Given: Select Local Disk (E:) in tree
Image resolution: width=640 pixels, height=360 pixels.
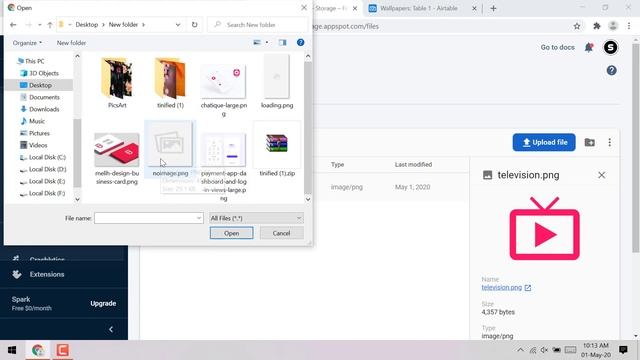Looking at the screenshot, I should [43, 181].
